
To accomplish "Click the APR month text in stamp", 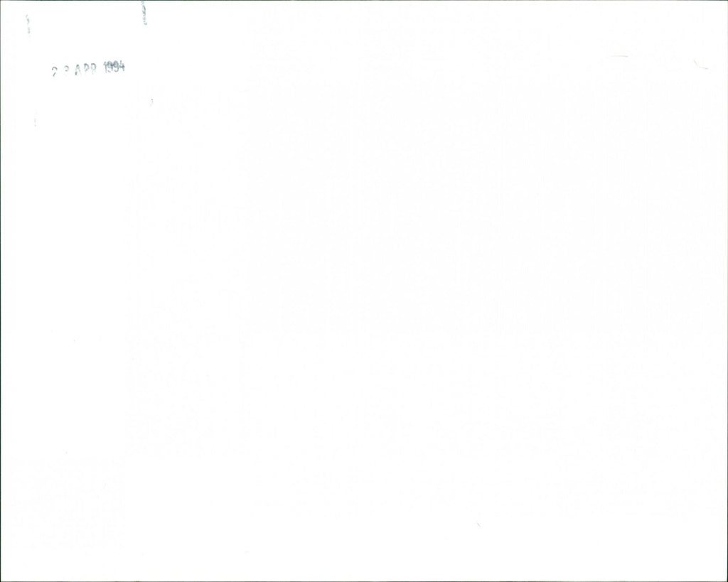I will click(85, 69).
